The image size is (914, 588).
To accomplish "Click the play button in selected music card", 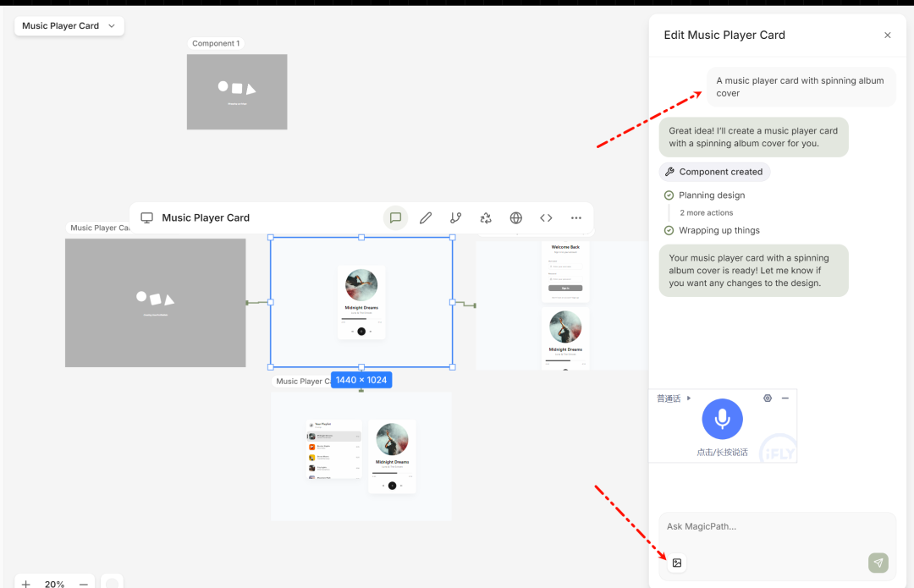I will coord(361,331).
